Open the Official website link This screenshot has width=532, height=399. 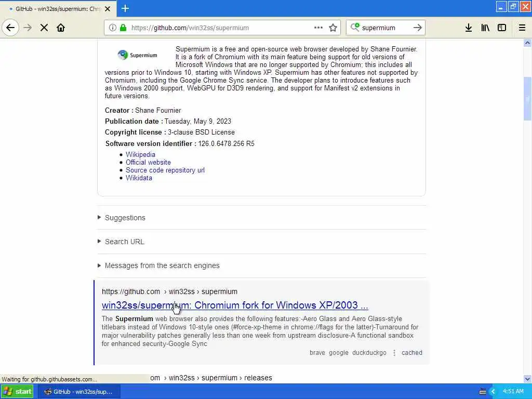coord(148,162)
